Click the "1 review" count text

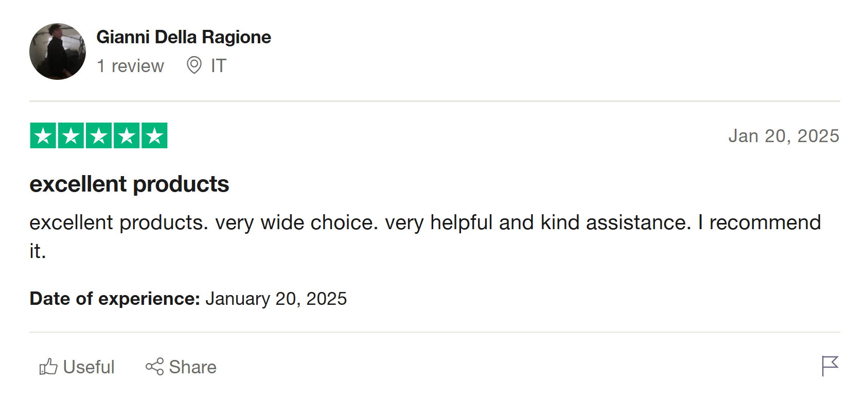point(130,66)
